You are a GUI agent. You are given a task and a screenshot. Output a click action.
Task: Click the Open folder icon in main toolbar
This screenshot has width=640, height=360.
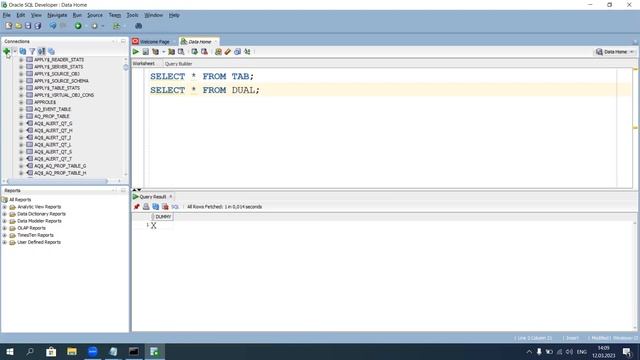pyautogui.click(x=19, y=26)
